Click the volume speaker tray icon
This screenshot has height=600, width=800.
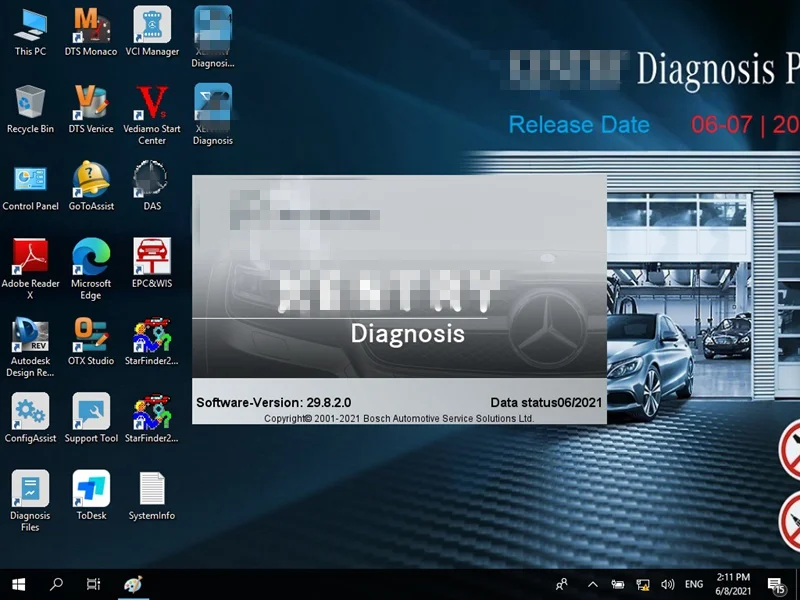(x=665, y=584)
